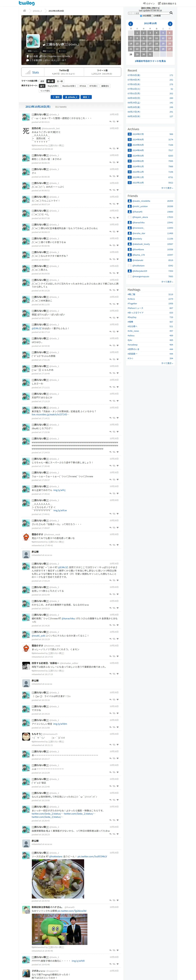Open friend @ihana45 link

point(137,212)
